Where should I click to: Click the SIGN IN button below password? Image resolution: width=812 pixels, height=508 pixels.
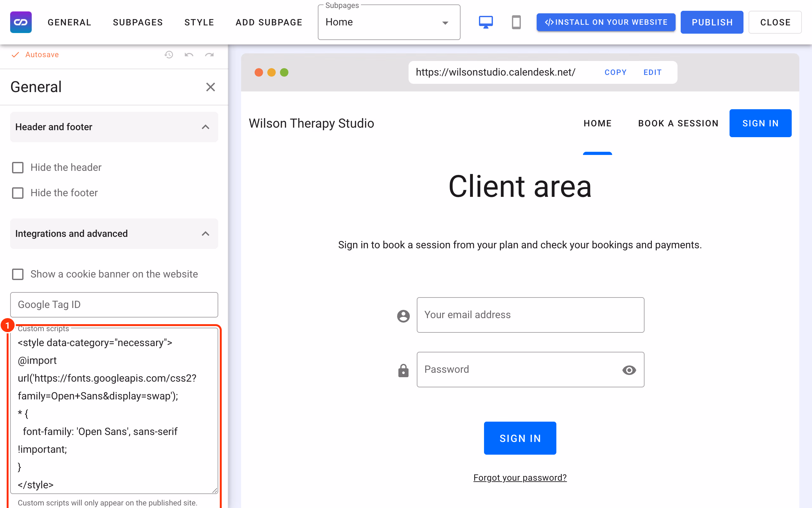(520, 438)
